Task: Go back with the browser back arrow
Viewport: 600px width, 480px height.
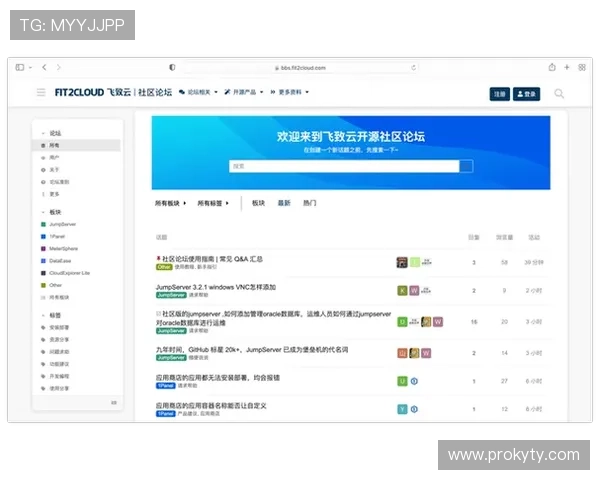Action: (44, 67)
